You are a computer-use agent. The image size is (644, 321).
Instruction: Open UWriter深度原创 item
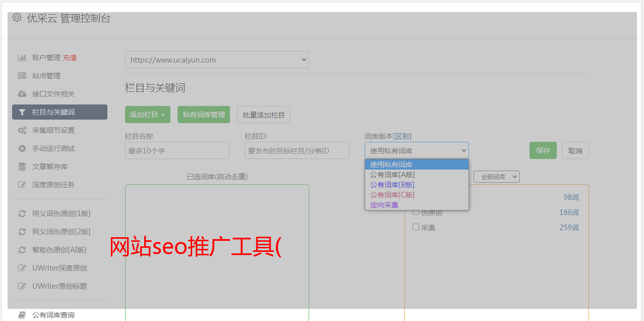click(x=60, y=268)
